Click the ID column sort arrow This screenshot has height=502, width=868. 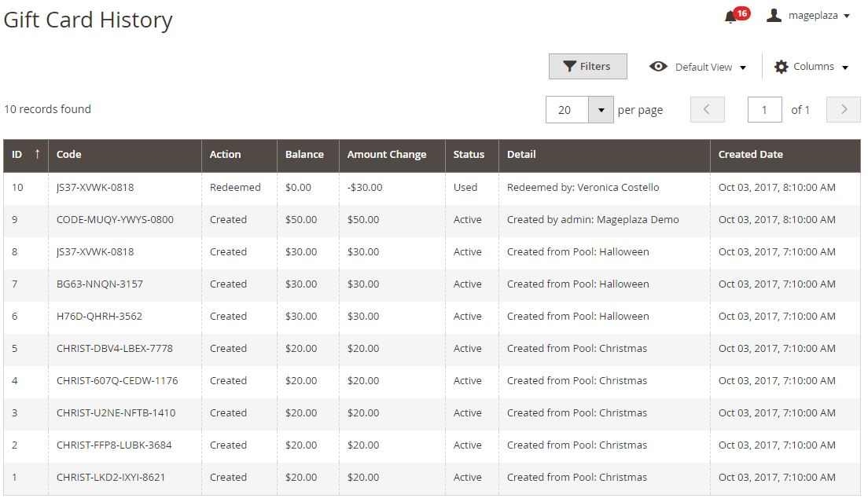point(37,155)
